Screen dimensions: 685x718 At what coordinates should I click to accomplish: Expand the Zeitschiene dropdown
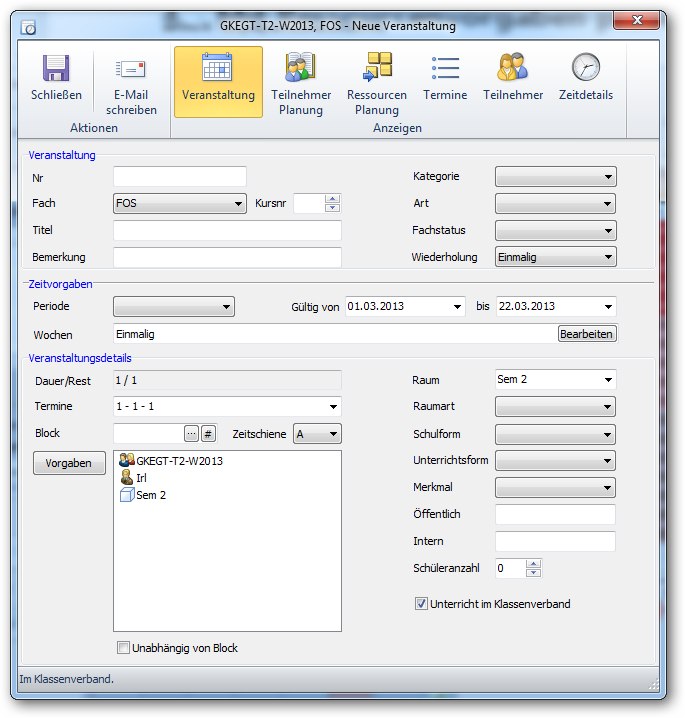[x=332, y=434]
